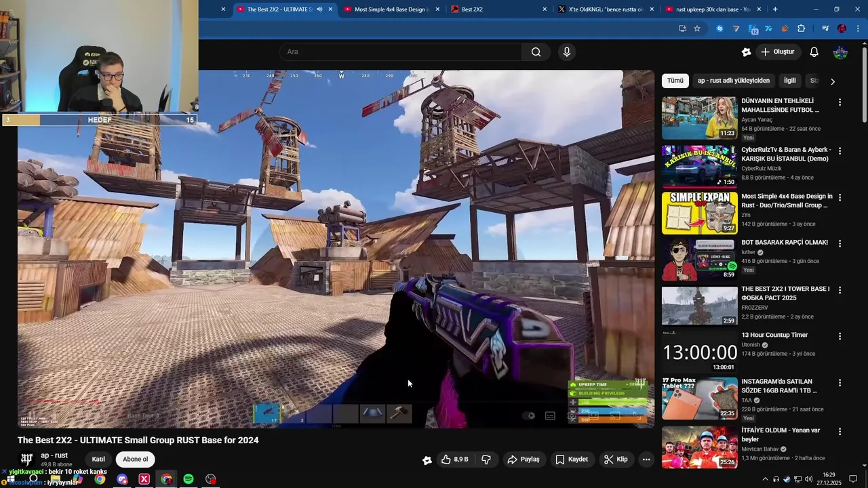This screenshot has height=488, width=868.
Task: Open options for 13 Hour Countup Timer
Action: pos(840,336)
